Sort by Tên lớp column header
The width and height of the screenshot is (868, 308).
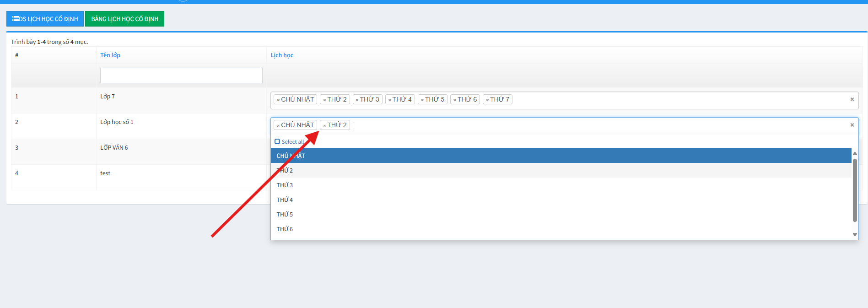110,55
